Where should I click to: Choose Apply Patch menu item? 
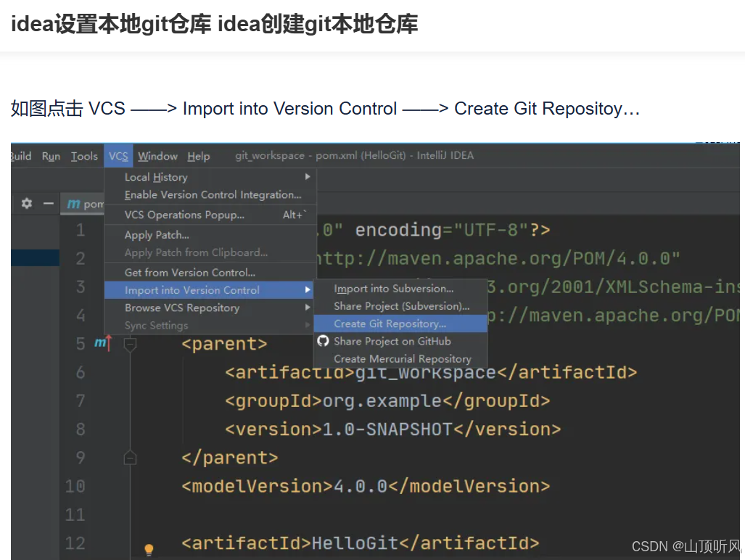point(210,234)
